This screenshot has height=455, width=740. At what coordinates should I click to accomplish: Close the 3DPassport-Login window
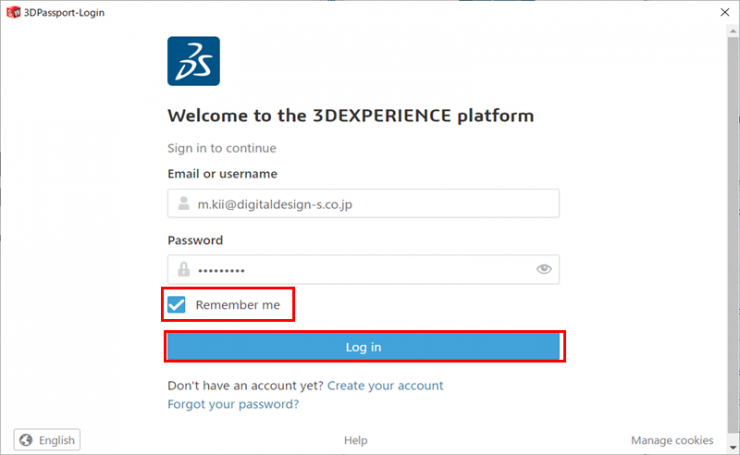coord(725,12)
